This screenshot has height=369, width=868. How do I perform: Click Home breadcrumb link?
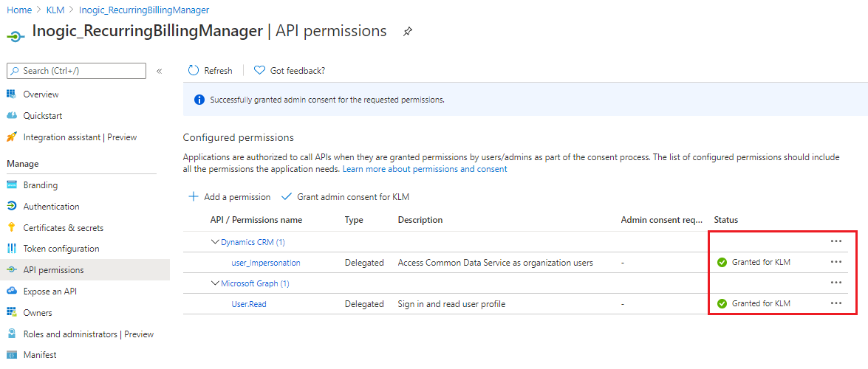(18, 10)
